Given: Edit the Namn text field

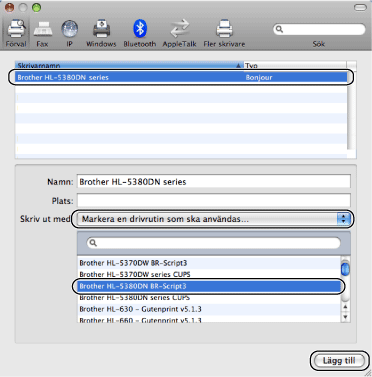Looking at the screenshot, I should pos(214,182).
